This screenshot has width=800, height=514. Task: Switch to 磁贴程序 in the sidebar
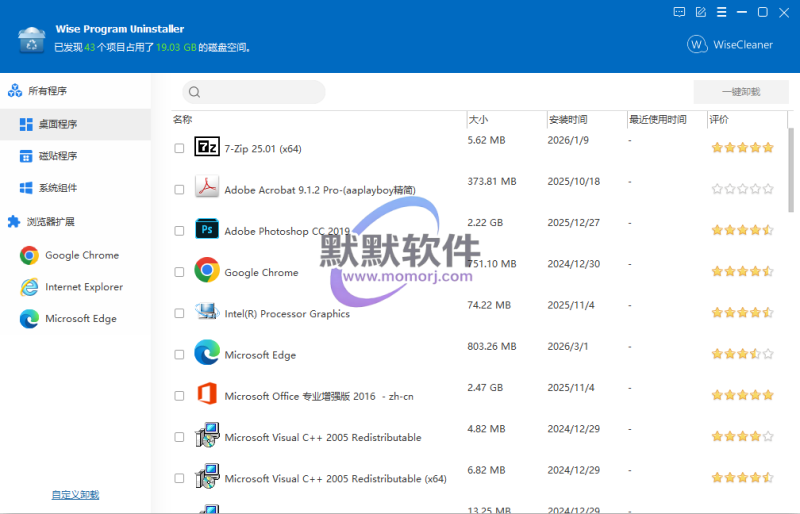tap(57, 156)
